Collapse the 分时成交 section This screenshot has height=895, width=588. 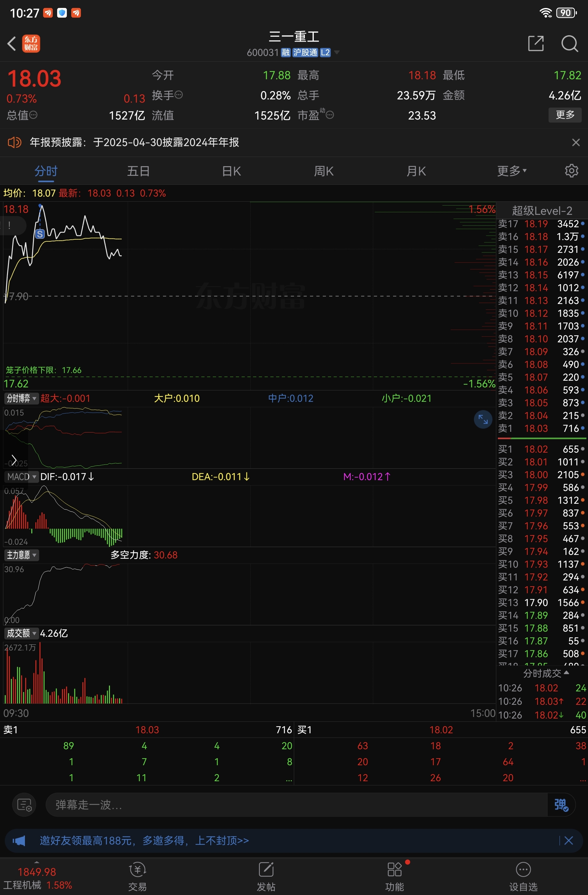pos(546,673)
